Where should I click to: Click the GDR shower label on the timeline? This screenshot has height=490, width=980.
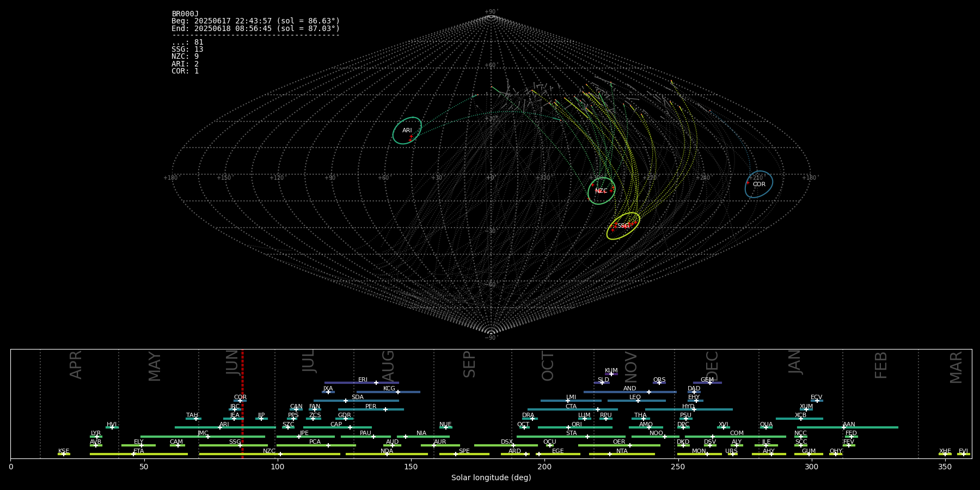(x=345, y=415)
